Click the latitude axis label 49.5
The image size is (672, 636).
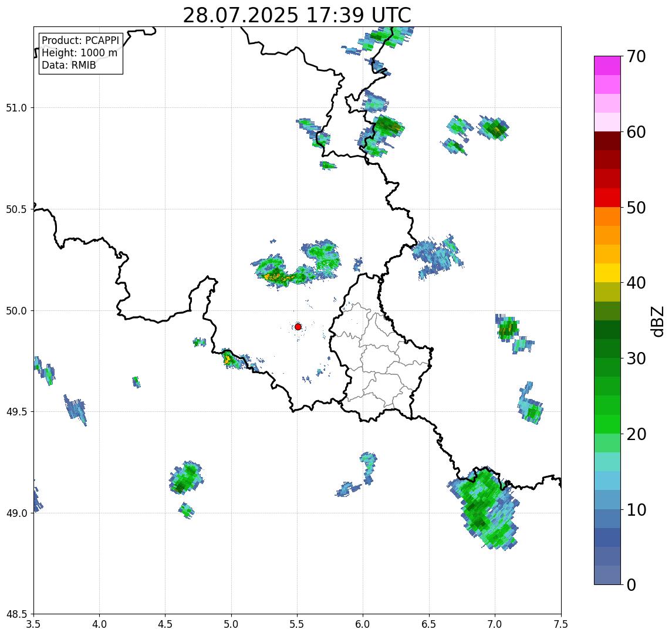point(16,412)
